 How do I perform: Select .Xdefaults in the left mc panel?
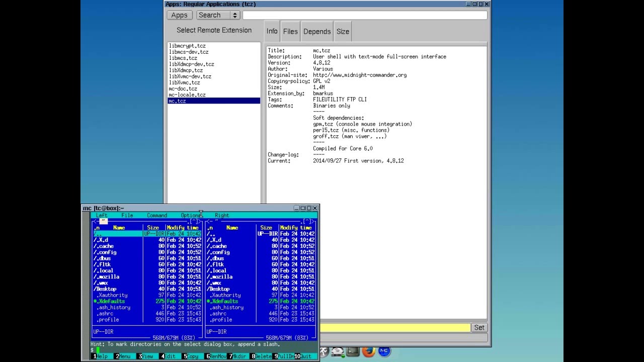[x=147, y=301]
